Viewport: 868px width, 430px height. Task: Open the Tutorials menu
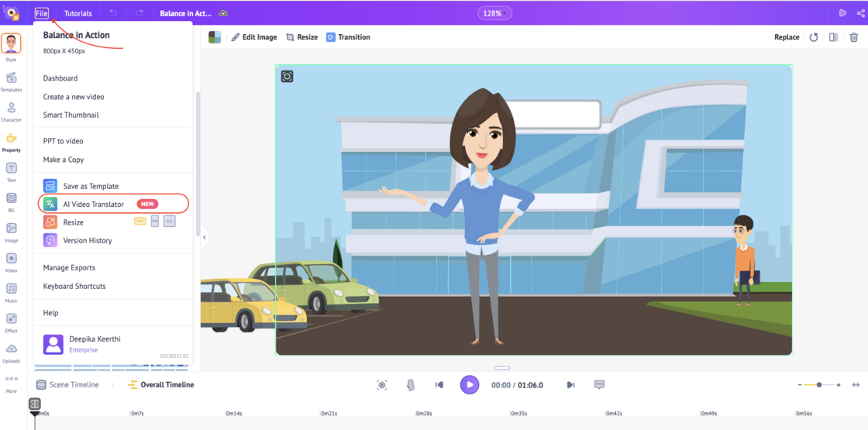coord(77,13)
